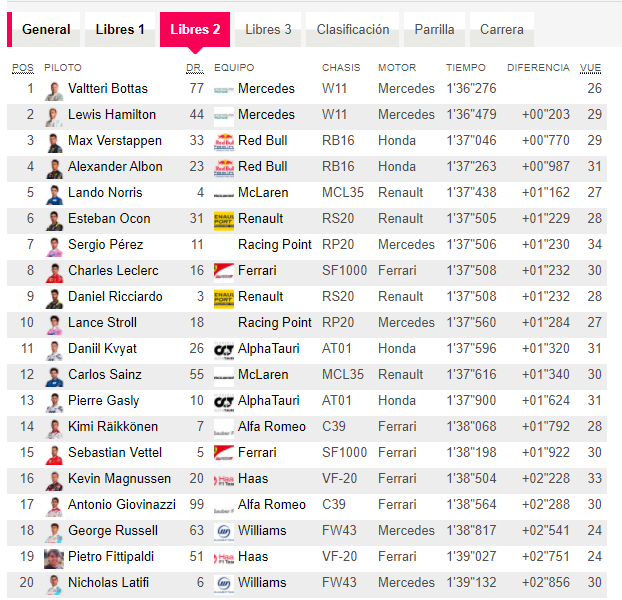Click Williams logo in Russell row
622x600 pixels.
point(224,533)
